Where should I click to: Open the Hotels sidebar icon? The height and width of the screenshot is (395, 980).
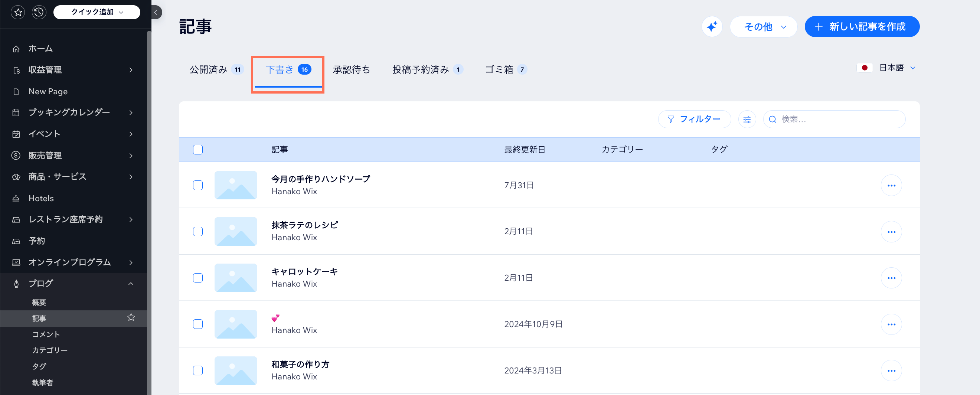click(x=16, y=198)
